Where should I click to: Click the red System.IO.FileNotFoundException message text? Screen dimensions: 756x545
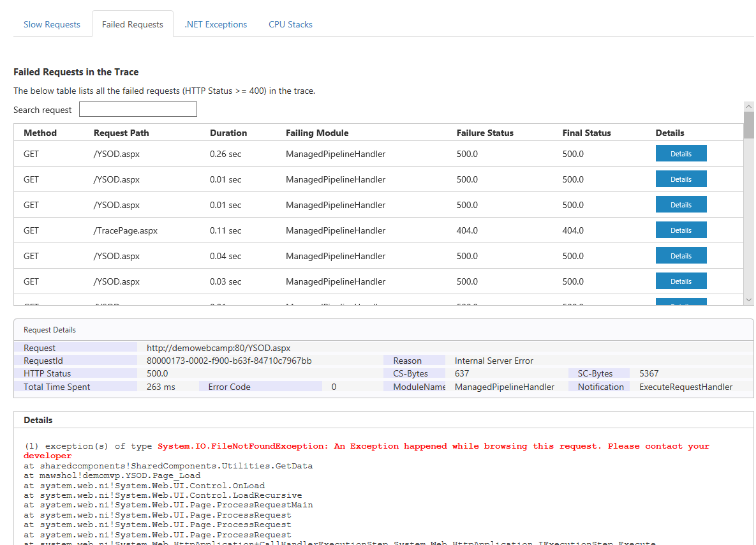(x=366, y=451)
